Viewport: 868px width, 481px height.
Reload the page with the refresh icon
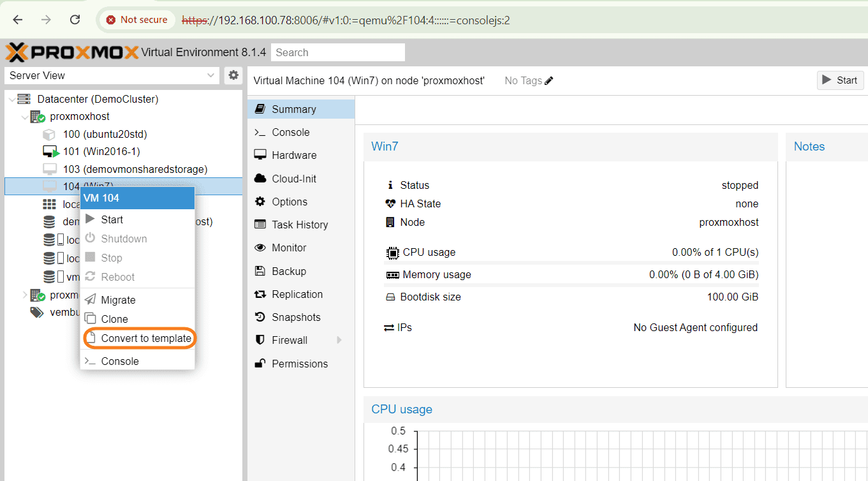pyautogui.click(x=75, y=20)
